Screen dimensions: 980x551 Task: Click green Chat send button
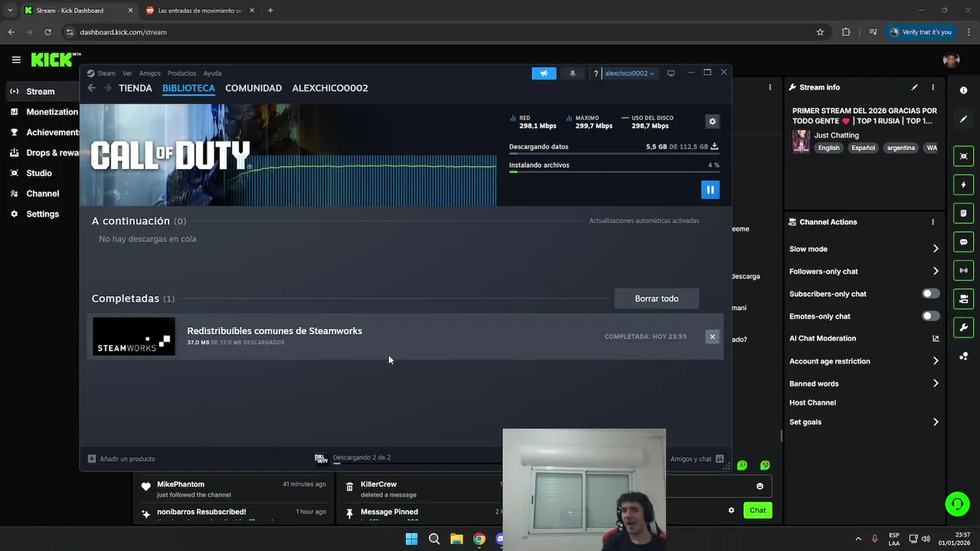(x=757, y=510)
